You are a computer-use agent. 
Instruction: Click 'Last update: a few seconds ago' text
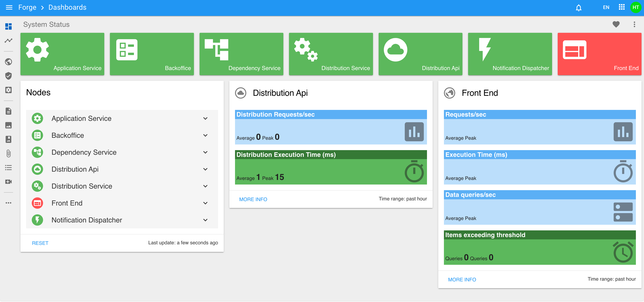[x=183, y=243]
